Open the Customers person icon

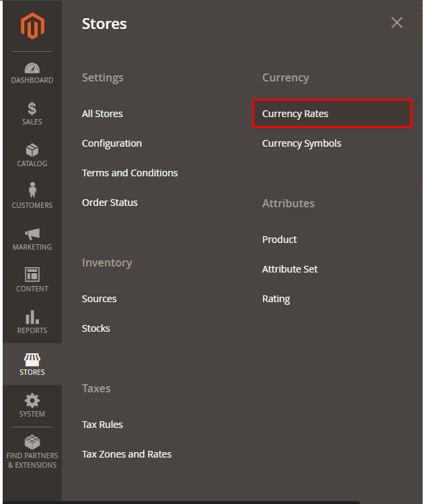click(x=32, y=190)
